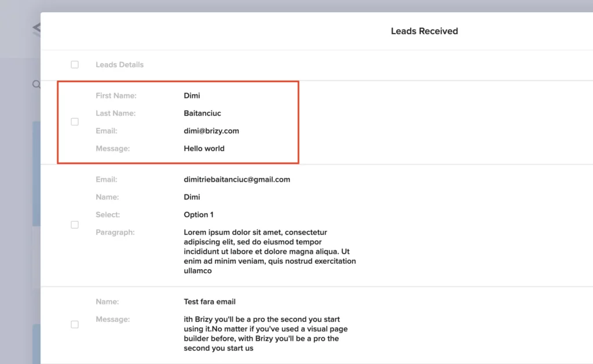Click the name Test fara email

(x=210, y=302)
